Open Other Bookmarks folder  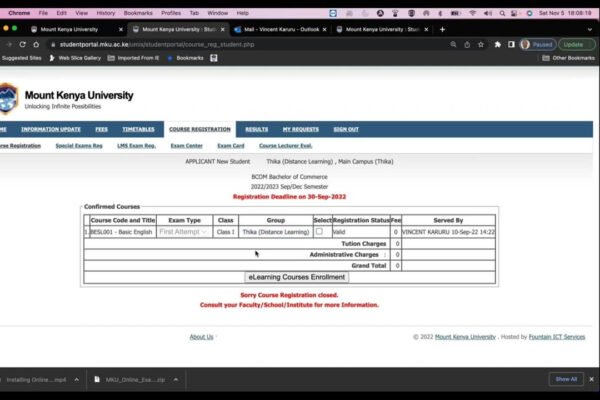569,58
